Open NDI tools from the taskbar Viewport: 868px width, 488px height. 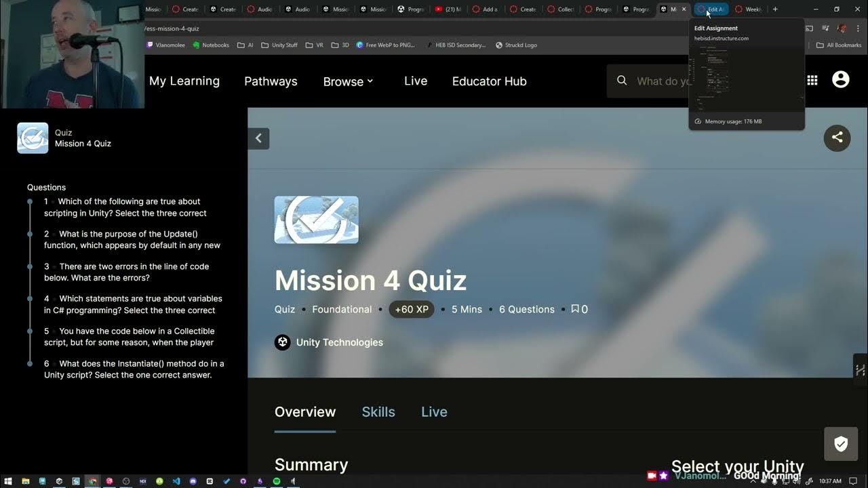[x=142, y=481]
